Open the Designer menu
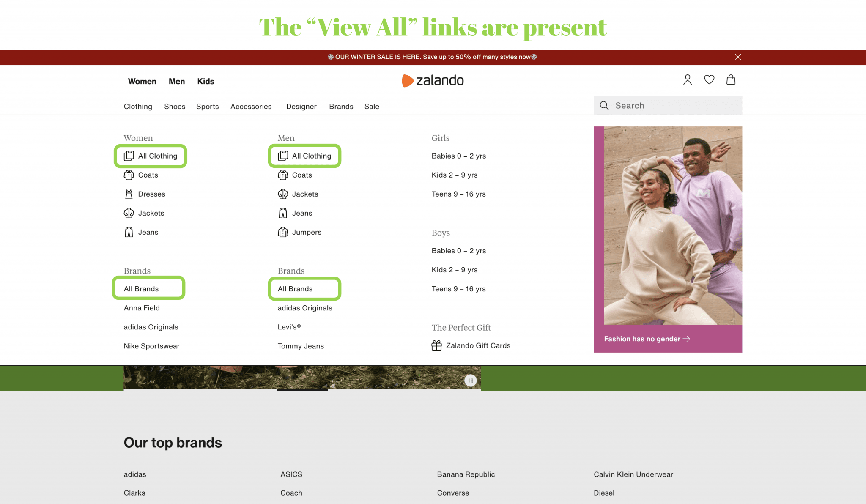The image size is (866, 504). [301, 107]
